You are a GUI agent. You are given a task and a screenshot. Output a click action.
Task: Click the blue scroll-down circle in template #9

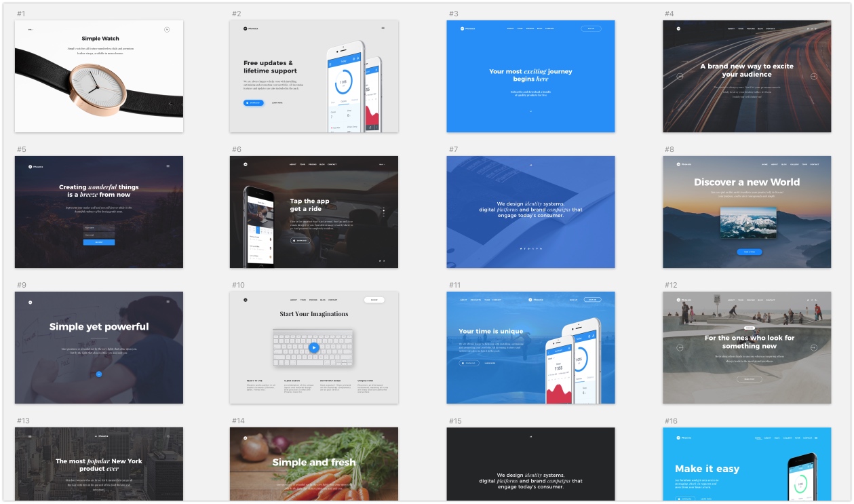[99, 374]
